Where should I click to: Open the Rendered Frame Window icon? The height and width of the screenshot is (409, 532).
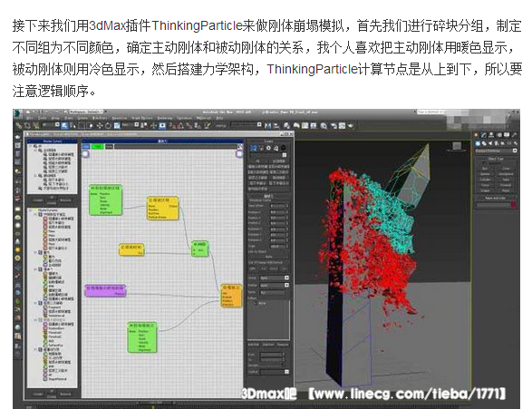click(x=342, y=126)
